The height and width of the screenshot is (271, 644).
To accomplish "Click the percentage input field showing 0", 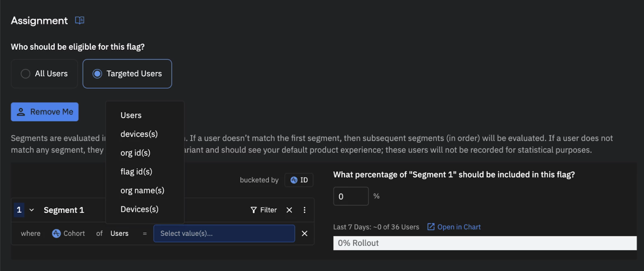I will point(351,196).
